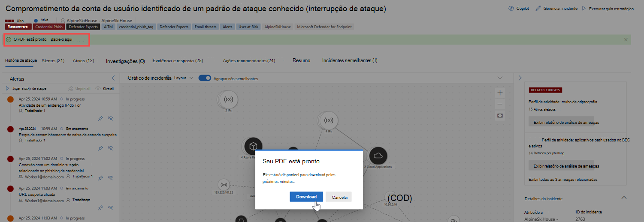
Task: Click the Credential Phish tag
Action: point(49,27)
